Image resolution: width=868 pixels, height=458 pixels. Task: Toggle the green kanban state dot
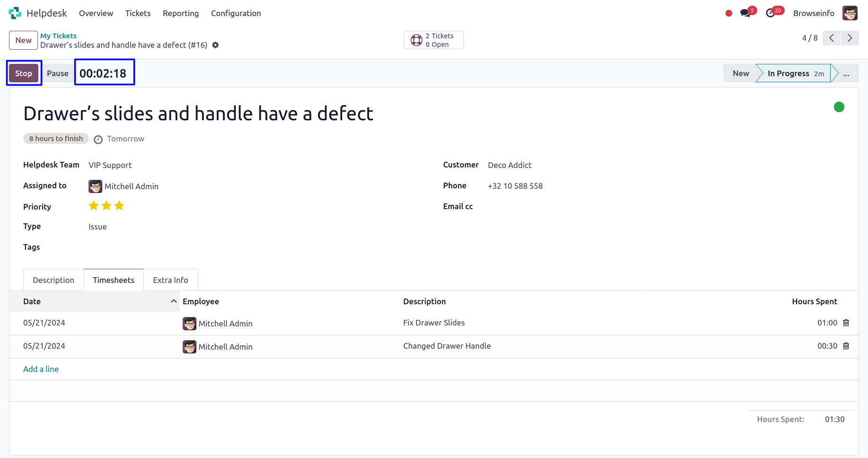point(839,107)
